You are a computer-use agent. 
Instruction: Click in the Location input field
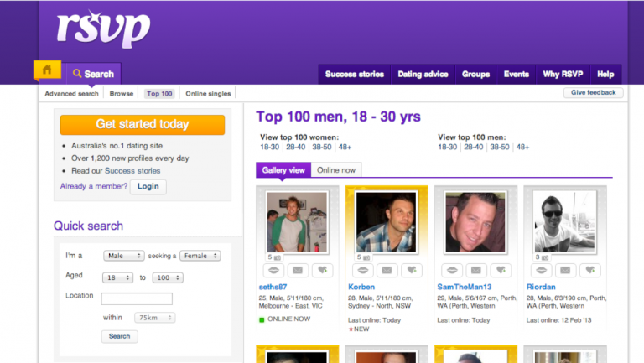point(137,298)
